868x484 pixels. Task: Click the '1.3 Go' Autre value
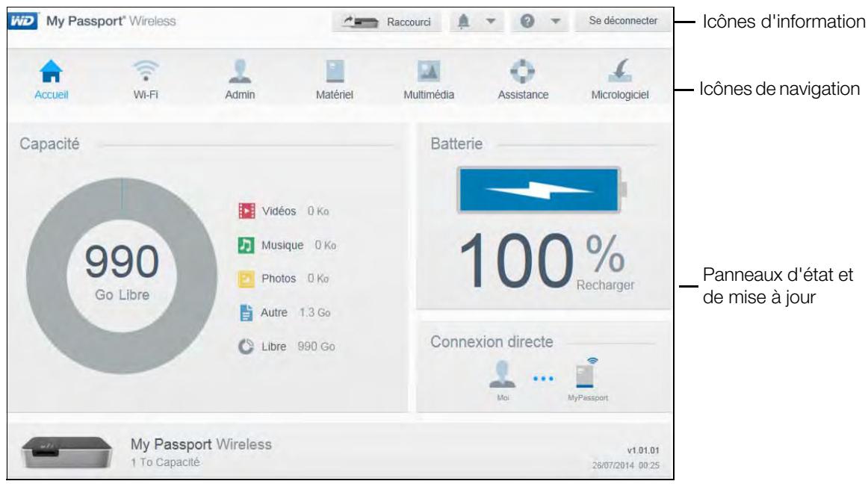(x=315, y=312)
